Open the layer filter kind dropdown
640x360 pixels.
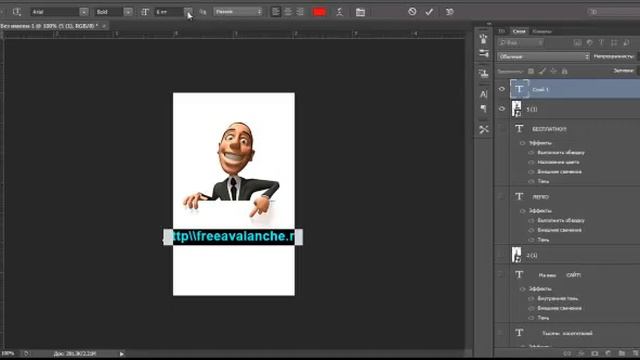pos(521,43)
